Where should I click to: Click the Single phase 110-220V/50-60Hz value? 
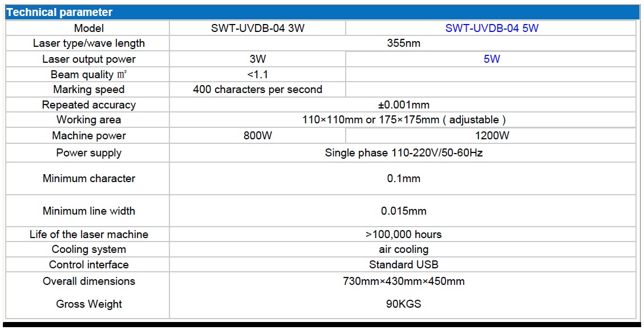coord(403,153)
